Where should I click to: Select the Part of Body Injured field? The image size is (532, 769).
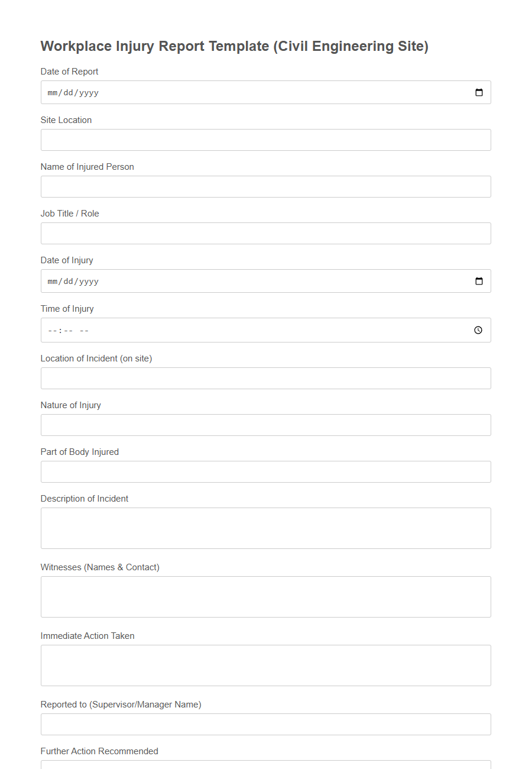(x=265, y=471)
